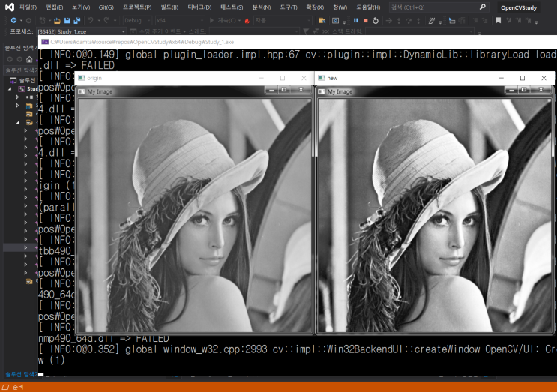Viewport: 557px width, 392px height.
Task: Open the 창(W) menu
Action: (x=340, y=7)
